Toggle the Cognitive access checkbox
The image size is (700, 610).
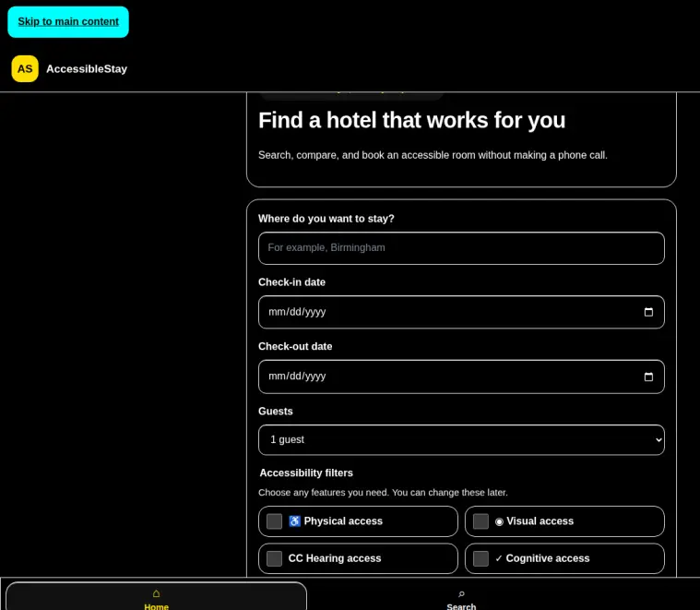[481, 558]
